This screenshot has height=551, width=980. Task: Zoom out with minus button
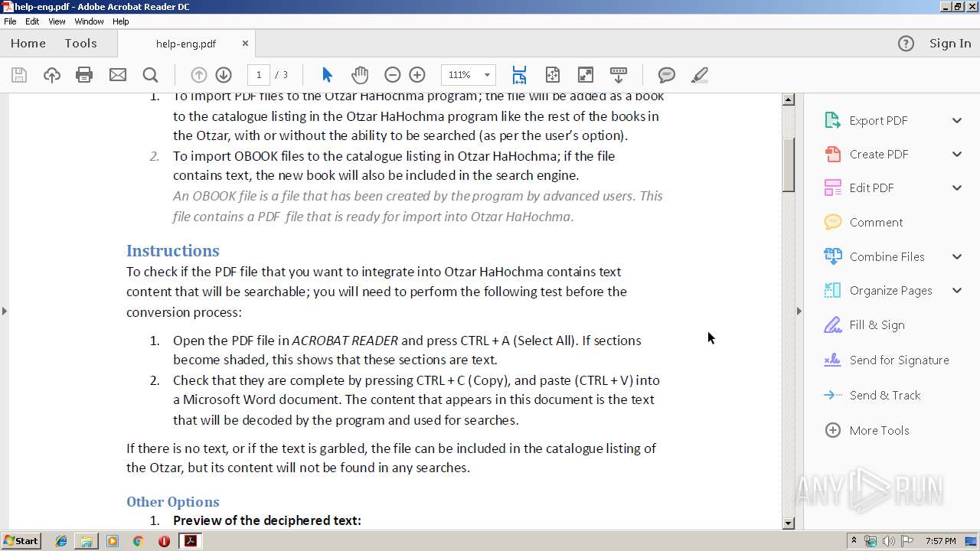392,75
